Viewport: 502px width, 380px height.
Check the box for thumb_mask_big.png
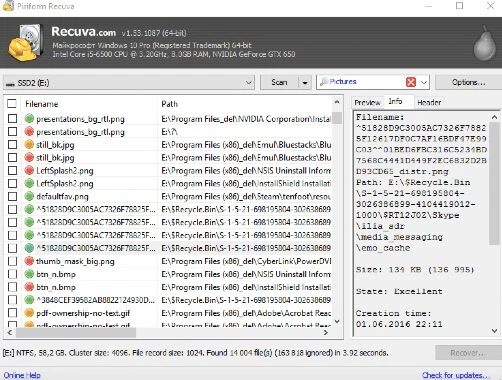coord(12,261)
